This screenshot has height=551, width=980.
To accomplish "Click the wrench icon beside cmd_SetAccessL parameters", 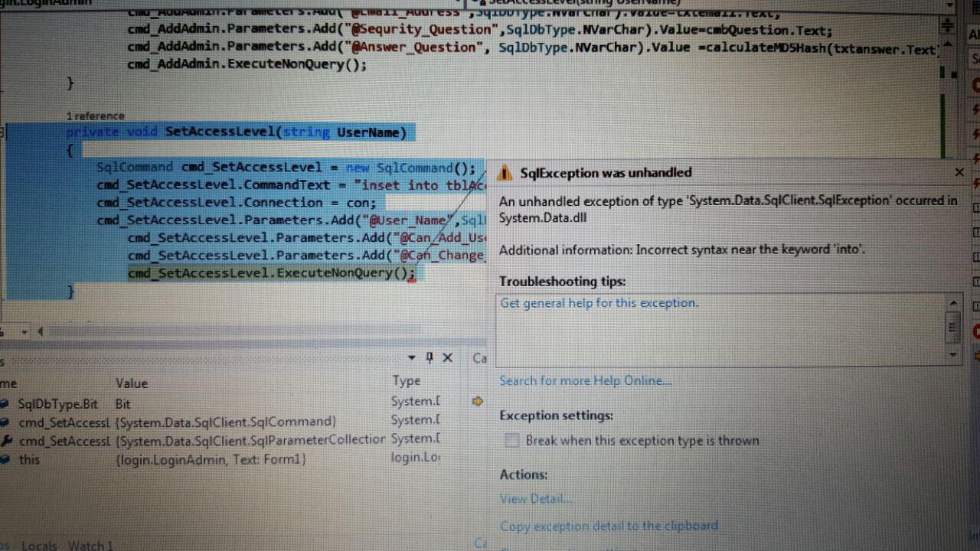I will click(6, 440).
